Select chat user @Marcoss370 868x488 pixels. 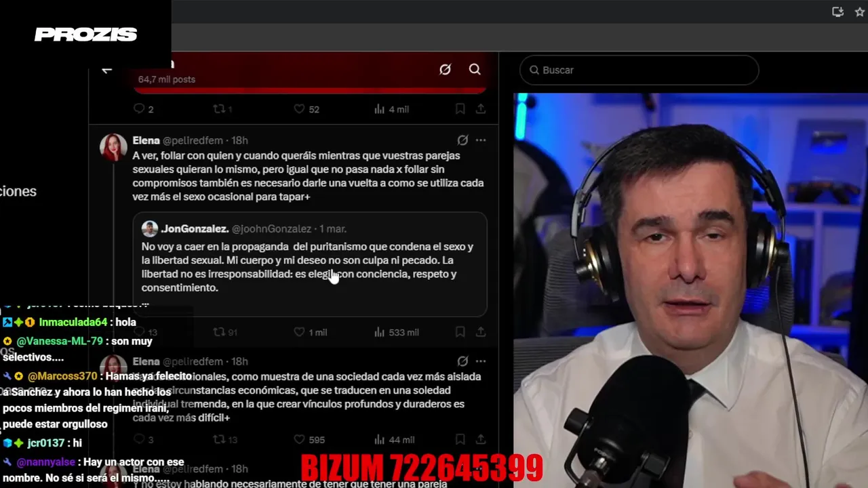tap(62, 375)
